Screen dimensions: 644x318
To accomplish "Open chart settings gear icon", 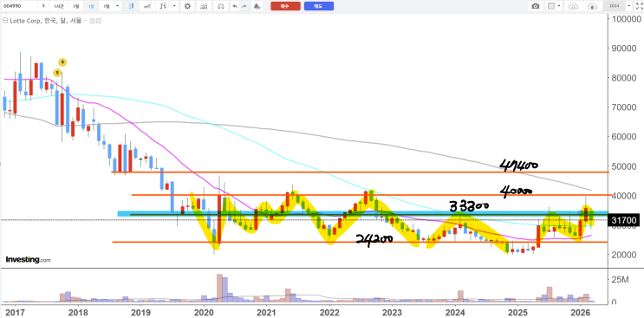I will click(188, 6).
